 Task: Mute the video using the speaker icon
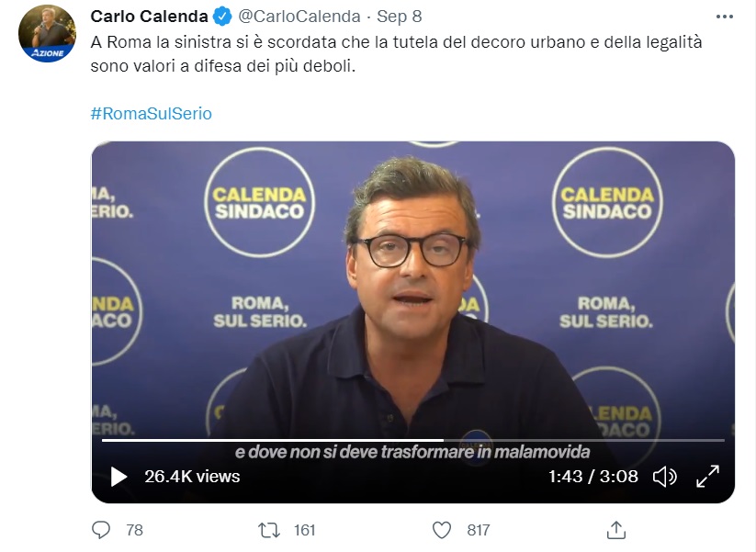(664, 477)
